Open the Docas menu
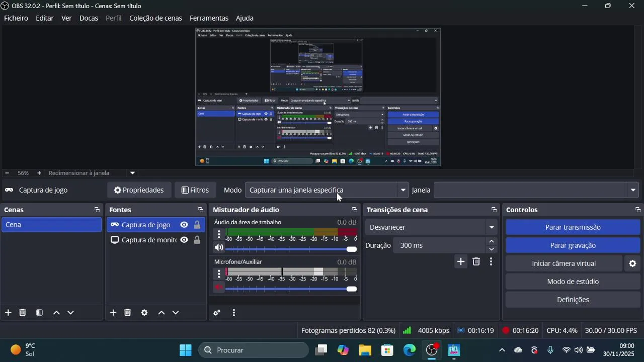The image size is (644, 362). coord(89,18)
